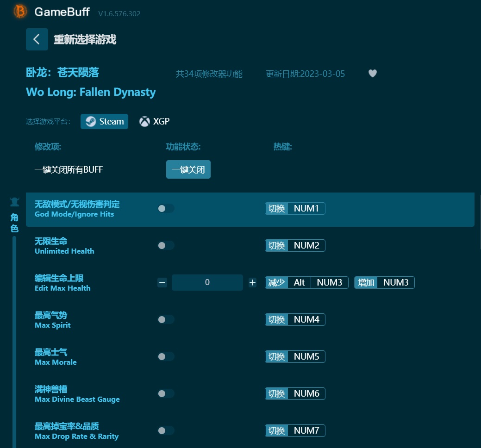Click the character category icon in sidebar
The height and width of the screenshot is (448, 481).
(14, 202)
